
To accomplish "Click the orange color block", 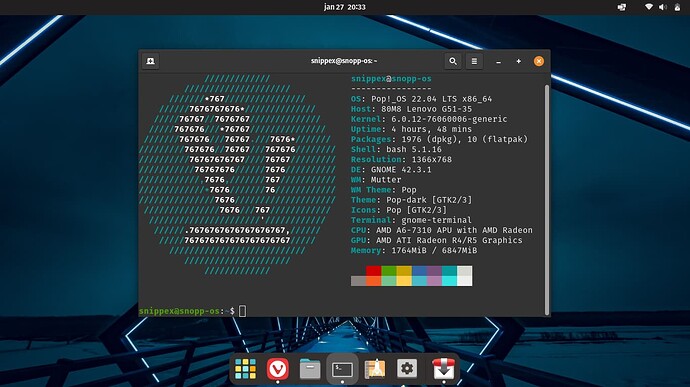I will click(374, 281).
